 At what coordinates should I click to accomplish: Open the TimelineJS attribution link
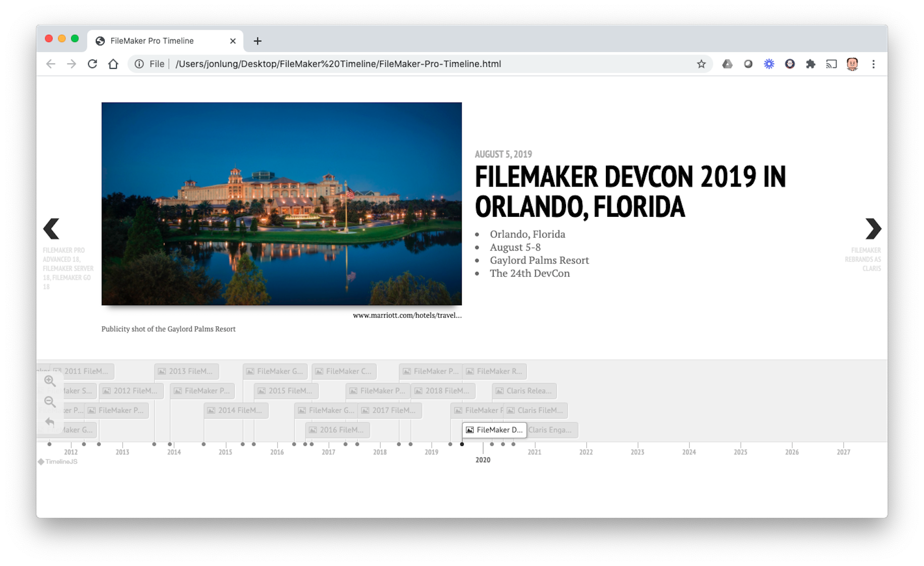tap(58, 462)
